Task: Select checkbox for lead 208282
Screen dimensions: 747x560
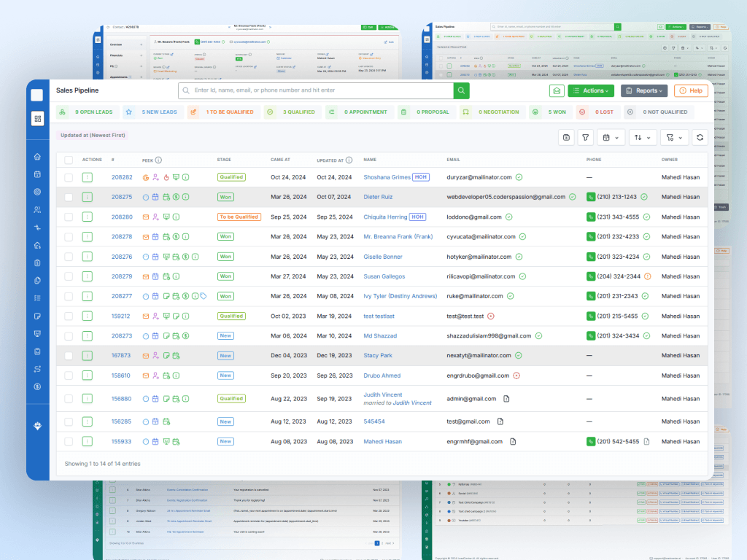Action: pyautogui.click(x=69, y=177)
